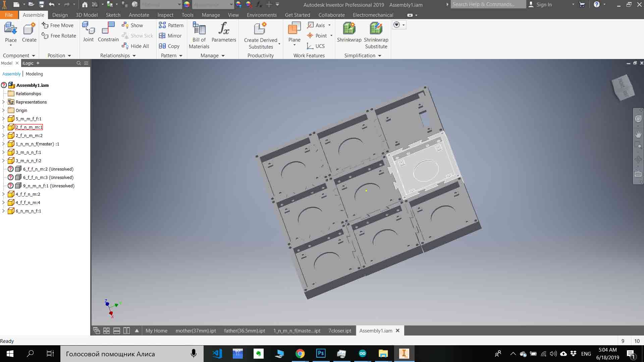Switch to the 3D Model ribbon tab

87,15
